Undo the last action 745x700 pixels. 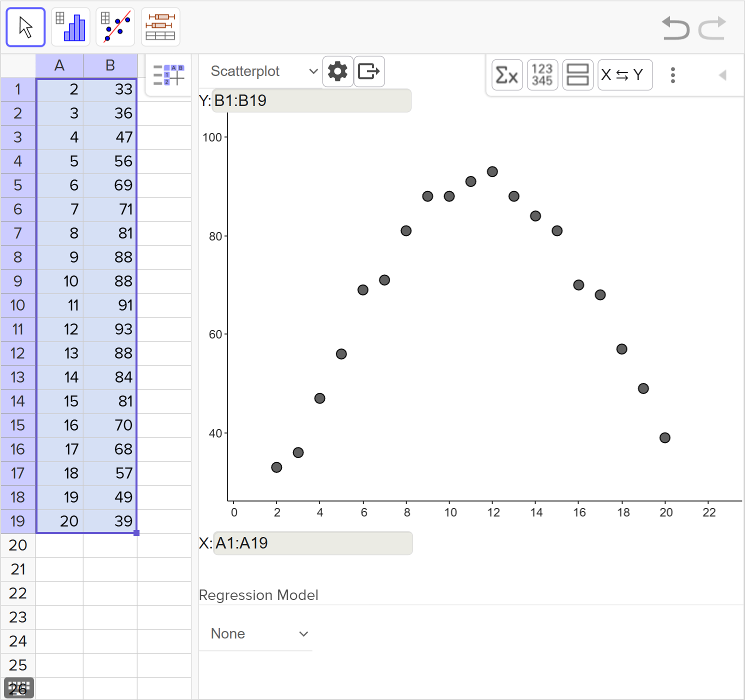[675, 28]
